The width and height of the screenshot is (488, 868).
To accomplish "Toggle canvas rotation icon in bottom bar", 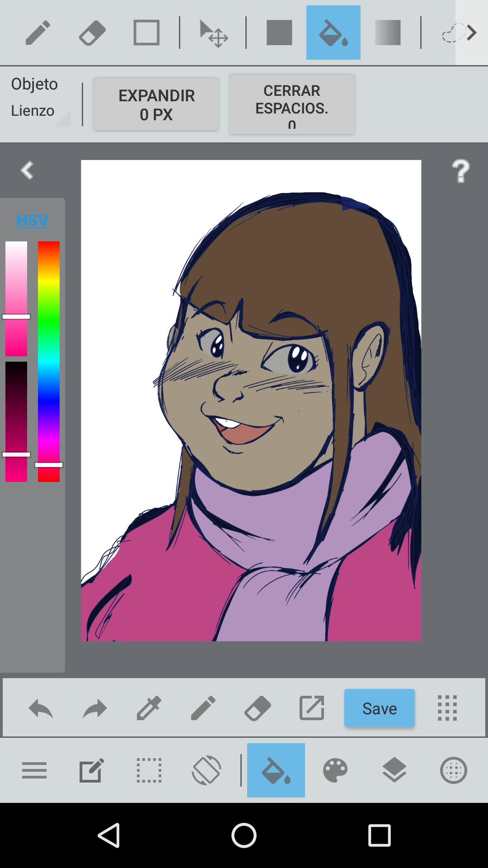I will click(x=206, y=770).
